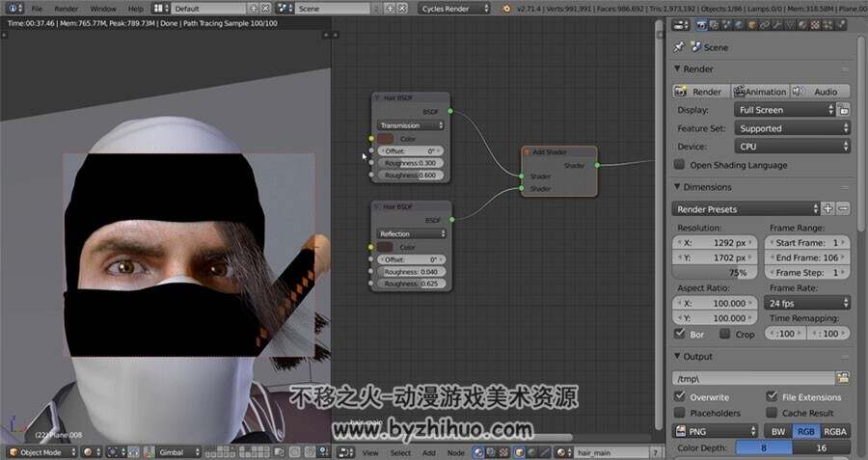This screenshot has width=868, height=460.
Task: Select the Texture checker tab icon
Action: pos(815,25)
